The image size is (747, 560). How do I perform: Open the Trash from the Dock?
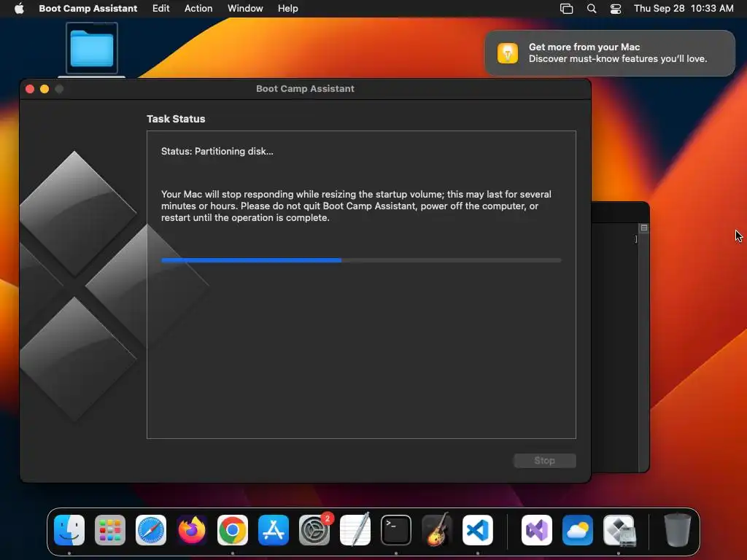coord(678,530)
